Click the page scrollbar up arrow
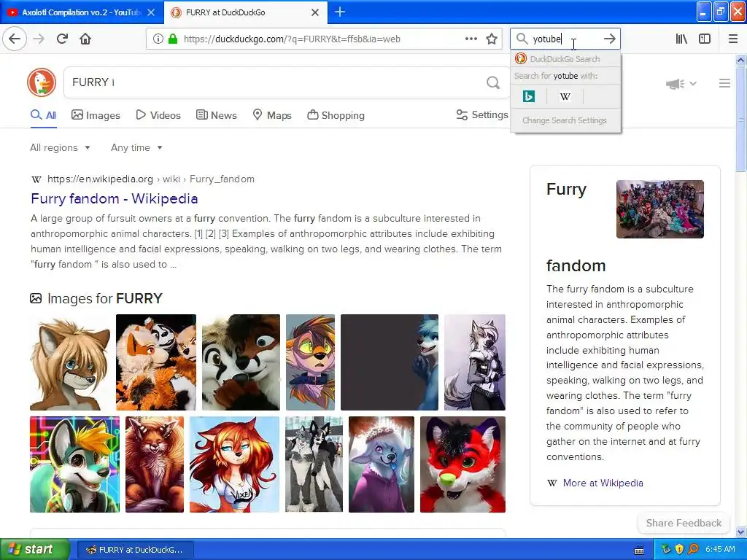The height and width of the screenshot is (560, 747). coord(741,60)
